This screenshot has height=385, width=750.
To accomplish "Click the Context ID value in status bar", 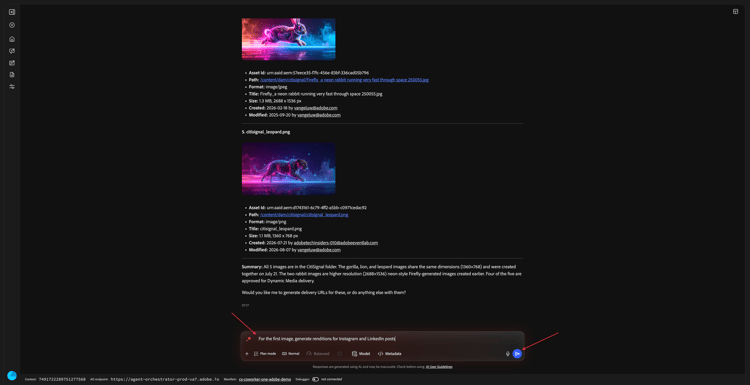I will (62, 379).
